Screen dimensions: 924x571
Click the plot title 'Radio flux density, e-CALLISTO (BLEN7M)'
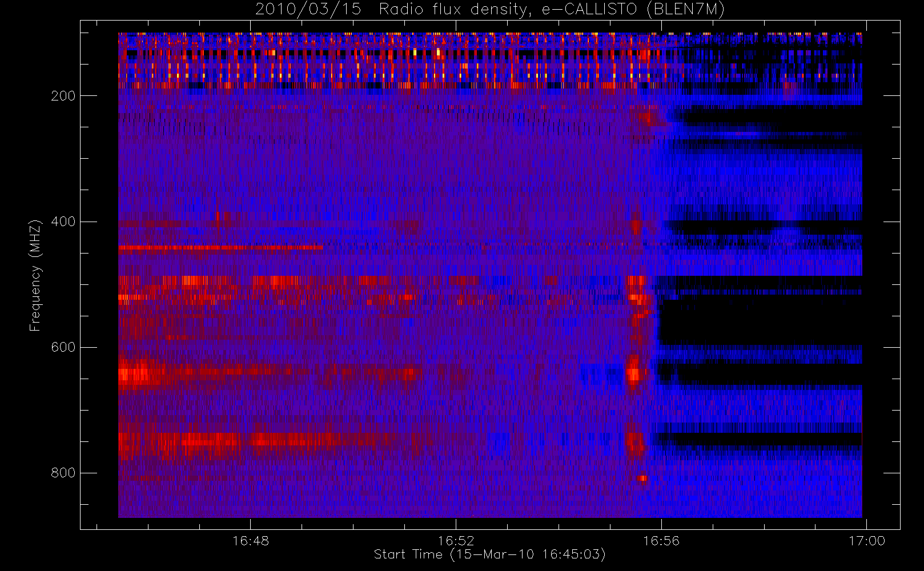click(552, 10)
